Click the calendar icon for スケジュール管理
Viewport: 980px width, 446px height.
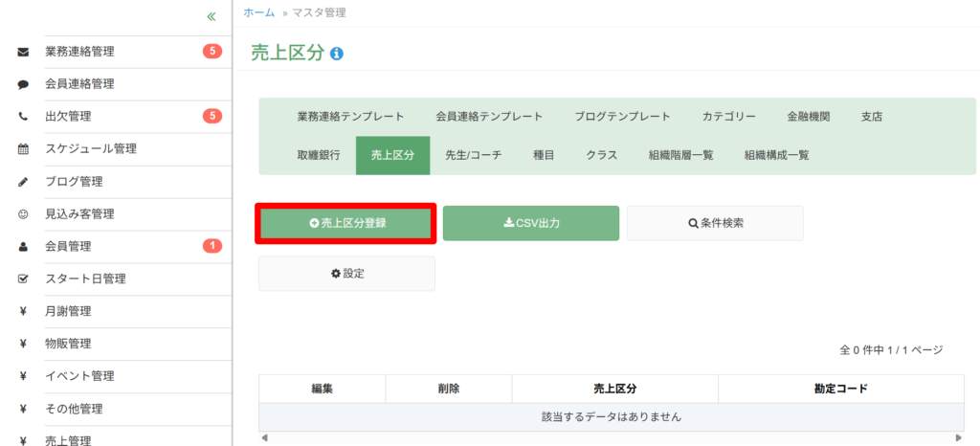click(x=23, y=149)
